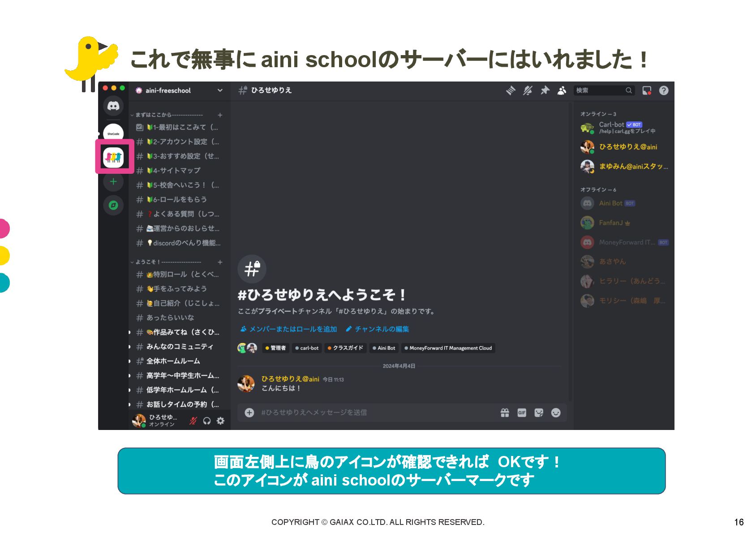The height and width of the screenshot is (533, 756).
Task: Open channel よくある質問
Action: pos(178,214)
